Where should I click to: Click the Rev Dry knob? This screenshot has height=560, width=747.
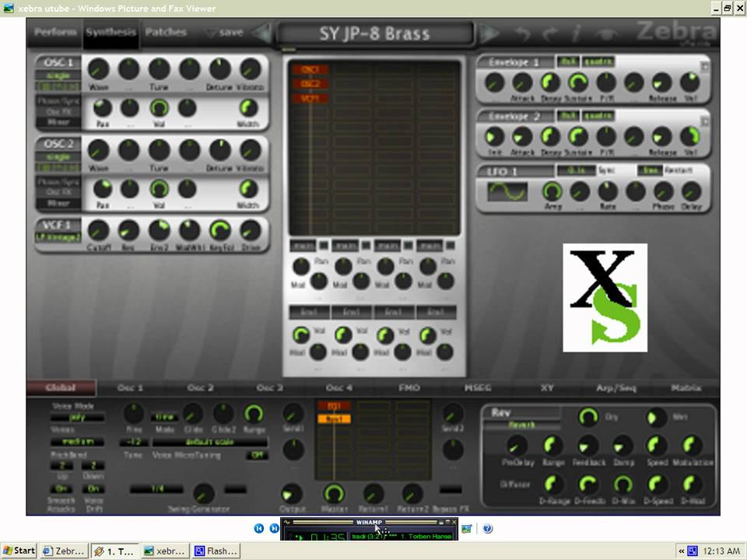pos(588,417)
